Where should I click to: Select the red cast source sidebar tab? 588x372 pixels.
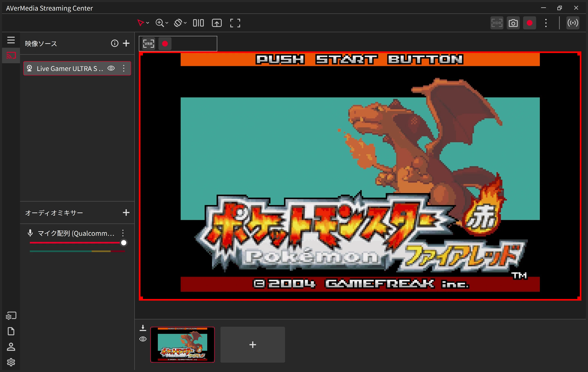pos(11,56)
